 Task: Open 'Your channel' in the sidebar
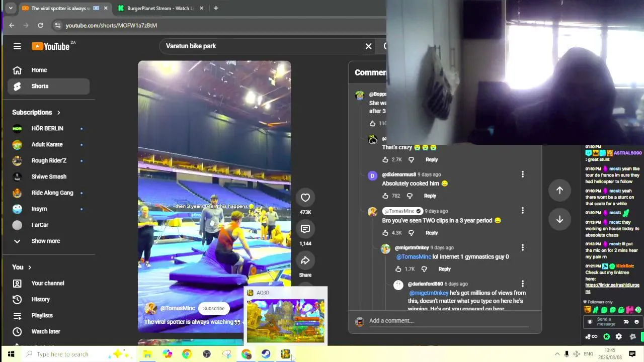point(48,283)
